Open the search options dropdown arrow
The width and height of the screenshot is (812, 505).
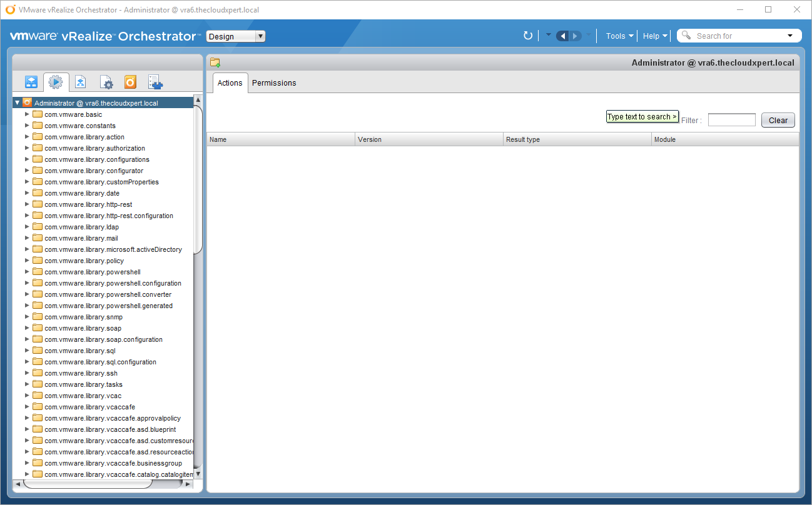[790, 36]
